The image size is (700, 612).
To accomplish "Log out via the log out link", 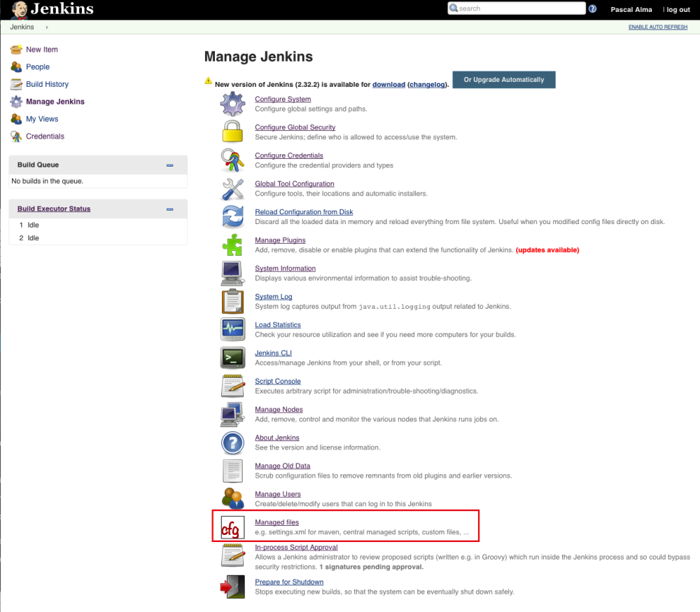I will (678, 9).
